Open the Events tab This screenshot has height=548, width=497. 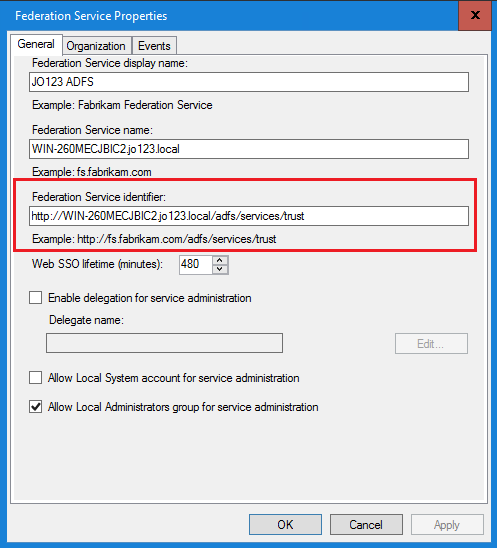154,46
